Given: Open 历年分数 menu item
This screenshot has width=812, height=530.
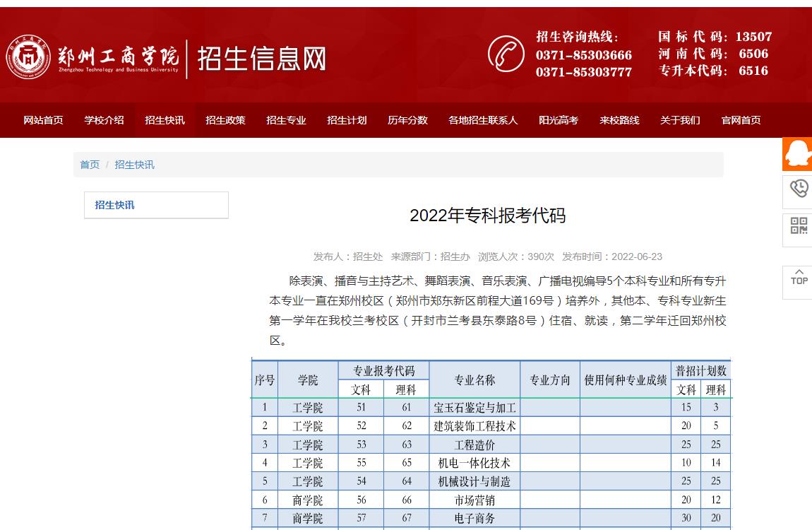Looking at the screenshot, I should tap(407, 120).
